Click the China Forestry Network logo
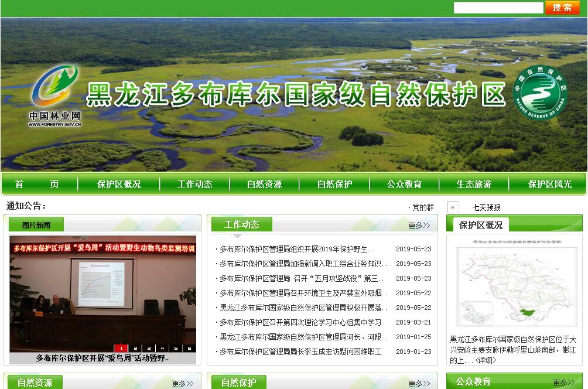Screen dimensions: 588x389 tap(55, 94)
